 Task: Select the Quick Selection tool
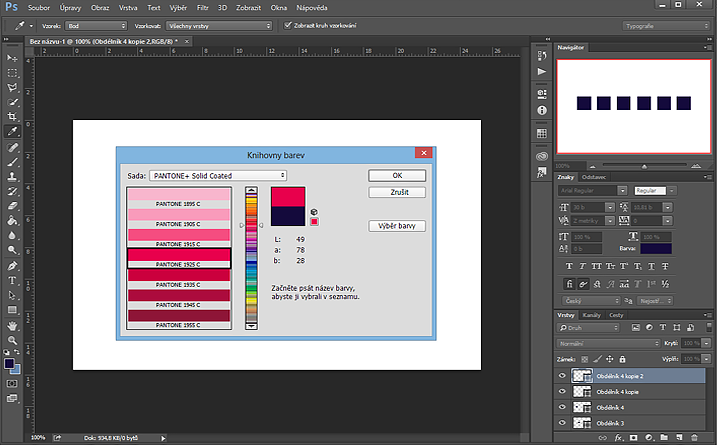click(x=12, y=102)
